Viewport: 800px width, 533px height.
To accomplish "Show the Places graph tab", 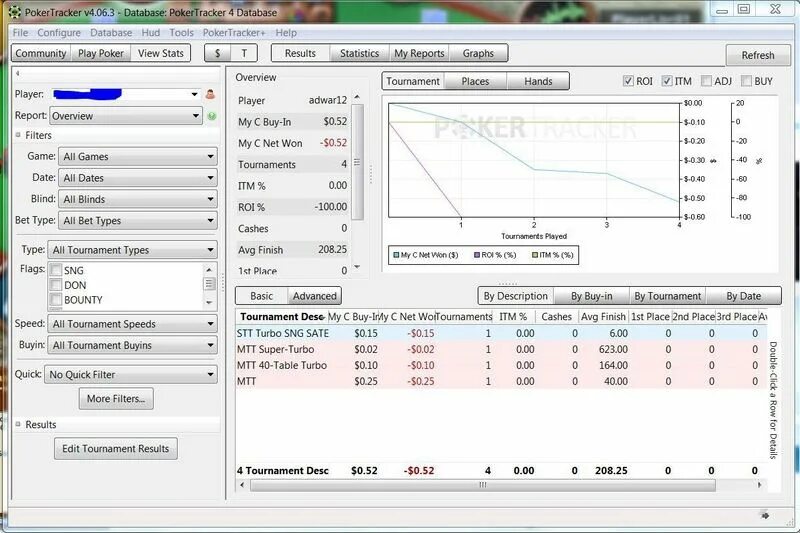I will coord(476,81).
